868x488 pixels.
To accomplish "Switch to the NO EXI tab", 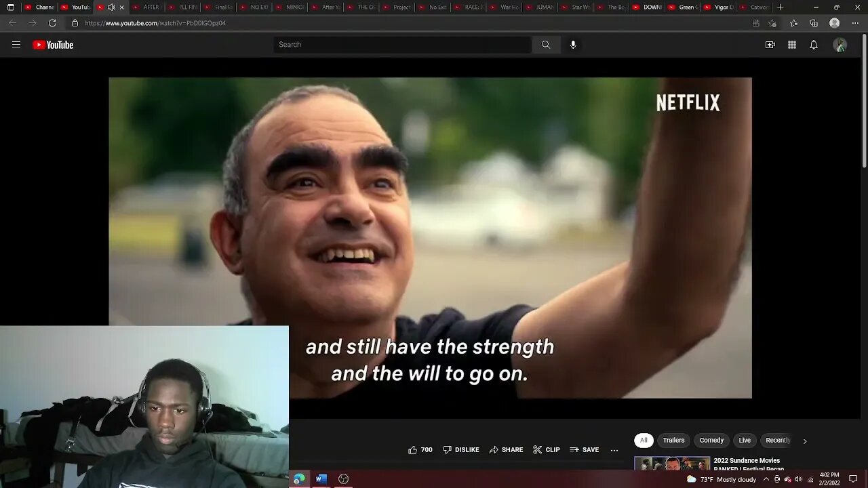I will (x=254, y=7).
